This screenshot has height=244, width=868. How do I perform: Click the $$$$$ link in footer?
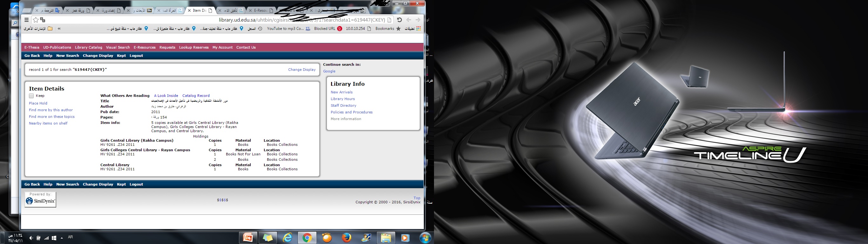tap(223, 200)
